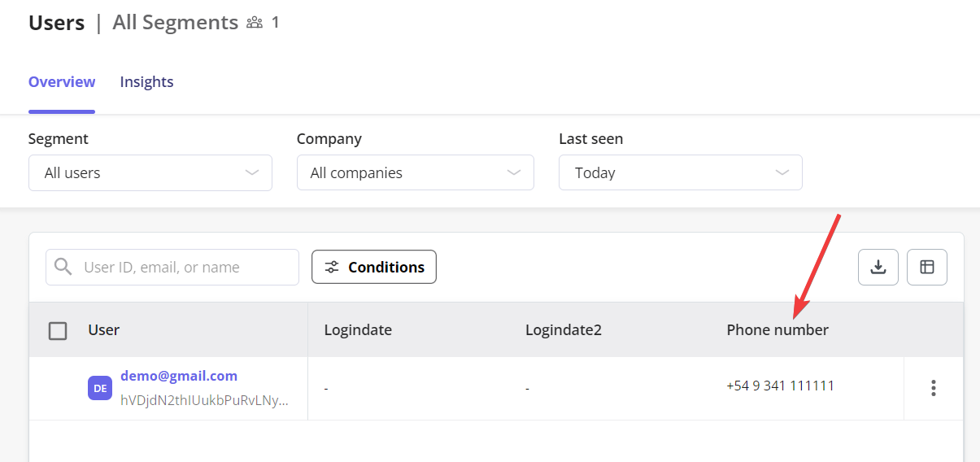Toggle the select-all users checkbox
This screenshot has width=980, height=462.
(58, 330)
